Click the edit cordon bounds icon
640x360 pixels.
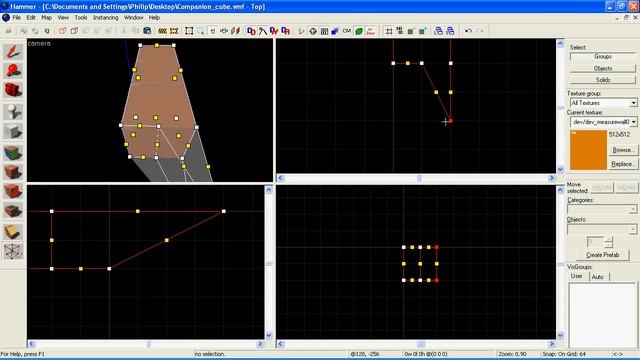tap(174, 31)
